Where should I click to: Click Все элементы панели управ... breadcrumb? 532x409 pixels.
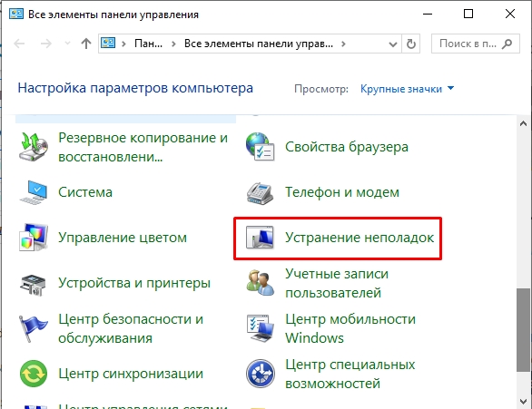click(259, 44)
